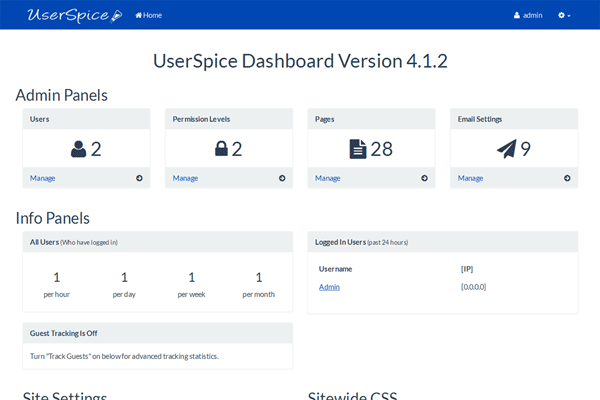Open Manage link in Users panel

tap(43, 178)
